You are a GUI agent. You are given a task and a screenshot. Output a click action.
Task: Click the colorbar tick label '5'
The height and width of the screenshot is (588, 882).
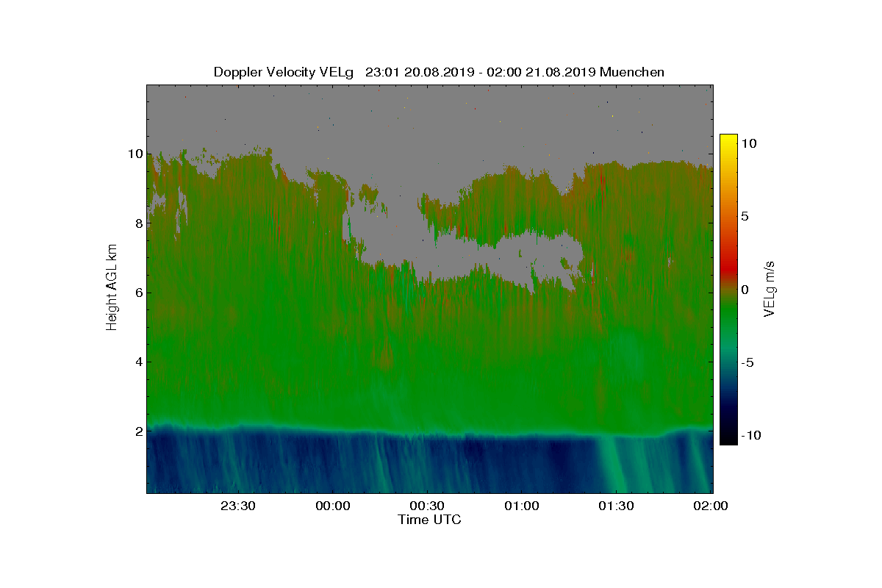click(744, 216)
